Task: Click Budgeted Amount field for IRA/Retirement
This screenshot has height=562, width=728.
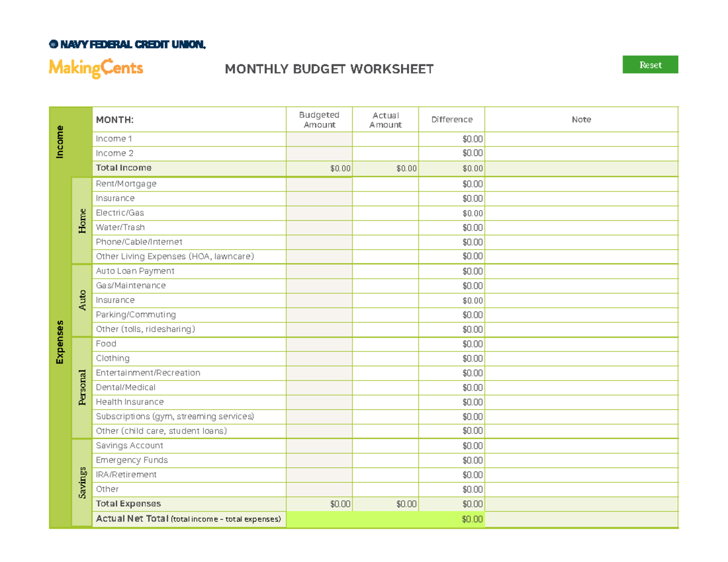Action: (x=319, y=475)
